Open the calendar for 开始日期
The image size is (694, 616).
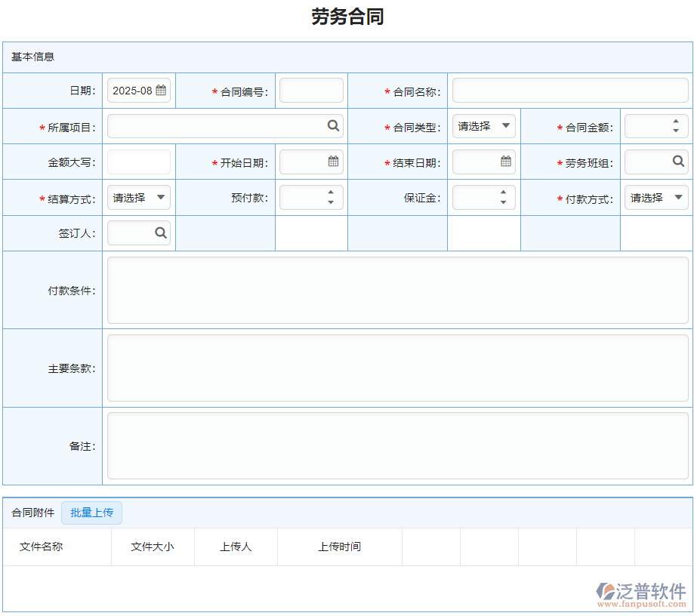[x=333, y=161]
